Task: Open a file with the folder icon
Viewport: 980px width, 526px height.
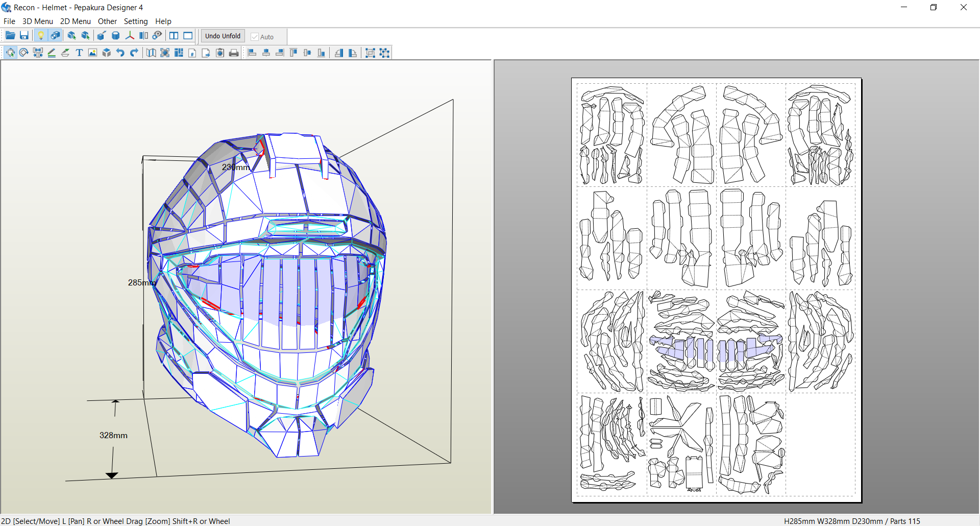Action: [x=10, y=36]
